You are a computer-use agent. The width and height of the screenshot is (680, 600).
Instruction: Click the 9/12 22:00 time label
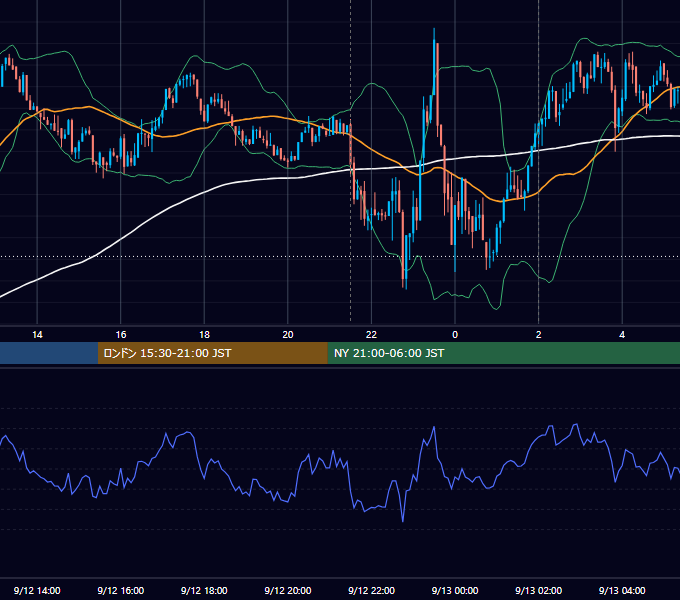coord(372,590)
